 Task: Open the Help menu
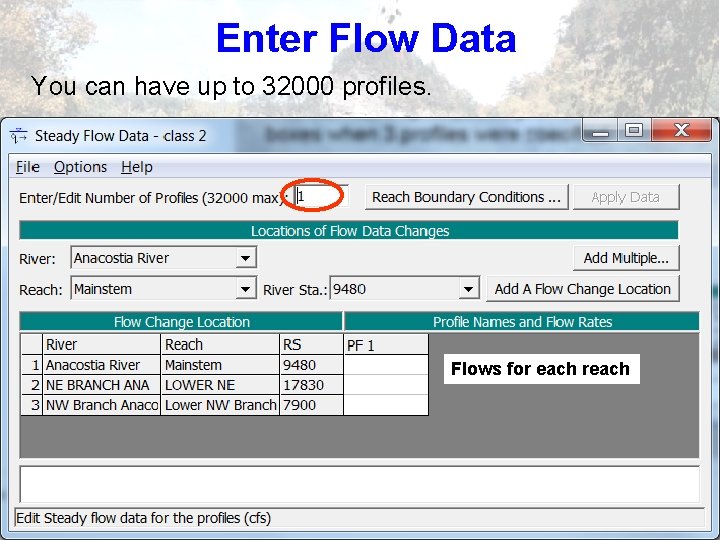137,167
